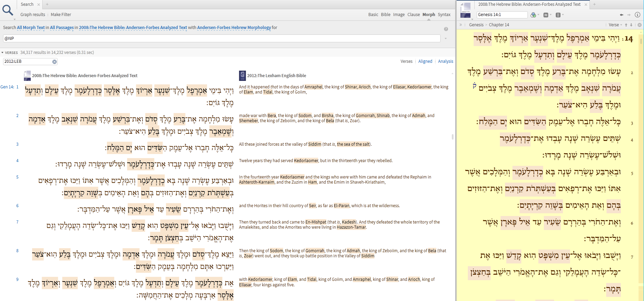Open the multiple resources parallel icon
This screenshot has height=301, width=644.
558,15
